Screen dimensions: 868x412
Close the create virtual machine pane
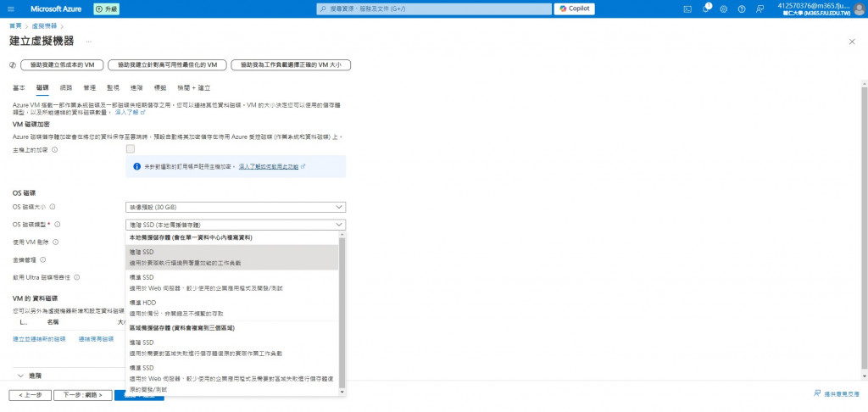(852, 42)
